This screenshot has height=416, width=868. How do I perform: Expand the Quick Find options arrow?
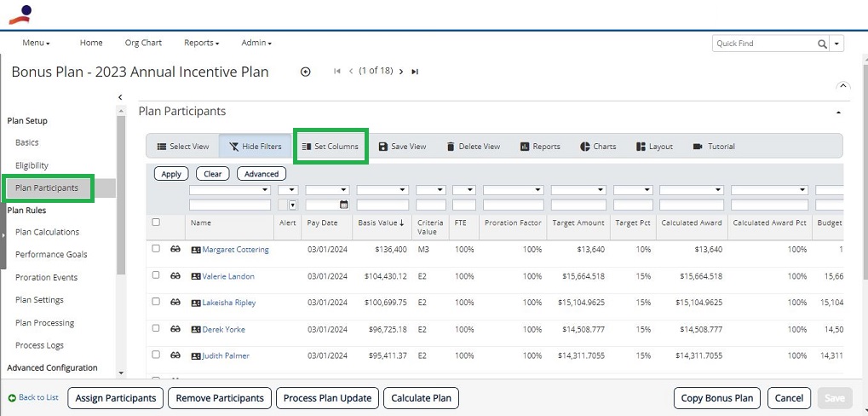(836, 43)
